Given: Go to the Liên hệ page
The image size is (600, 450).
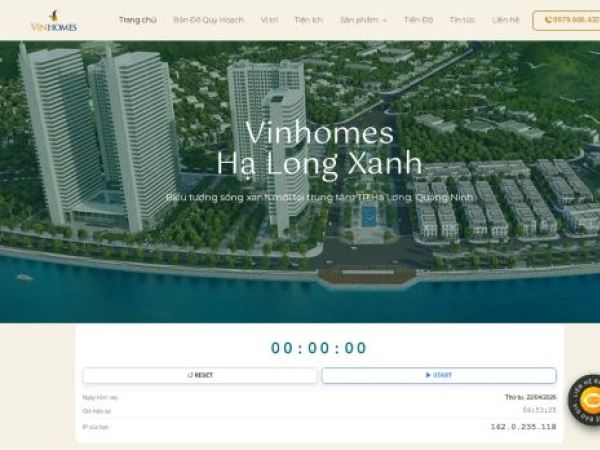Looking at the screenshot, I should [506, 20].
